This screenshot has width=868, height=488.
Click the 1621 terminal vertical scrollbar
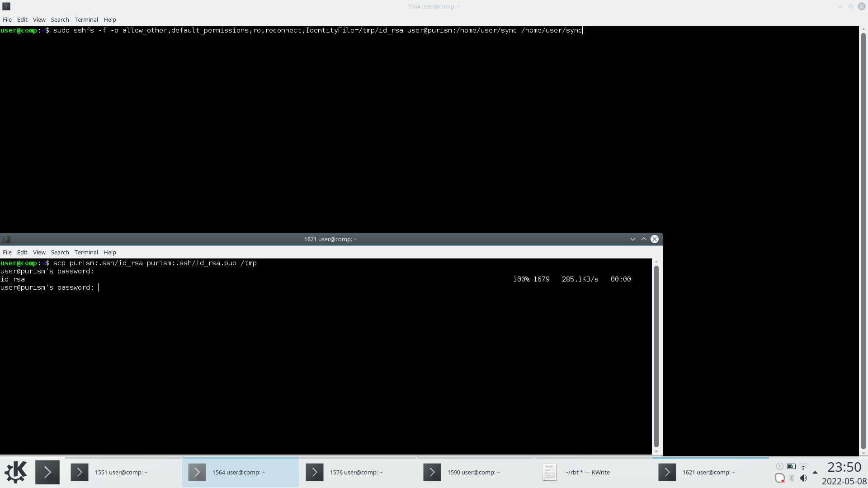click(656, 356)
